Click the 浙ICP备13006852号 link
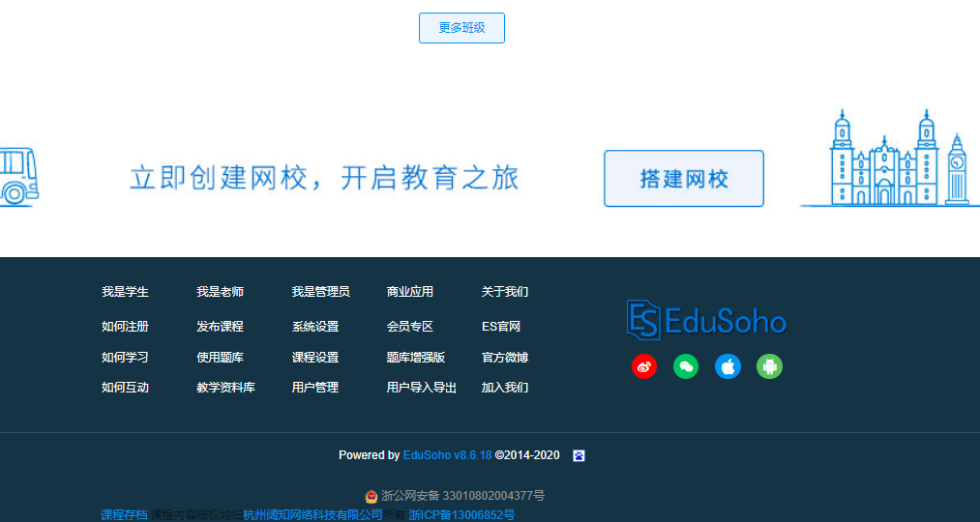This screenshot has width=980, height=522. click(x=461, y=515)
